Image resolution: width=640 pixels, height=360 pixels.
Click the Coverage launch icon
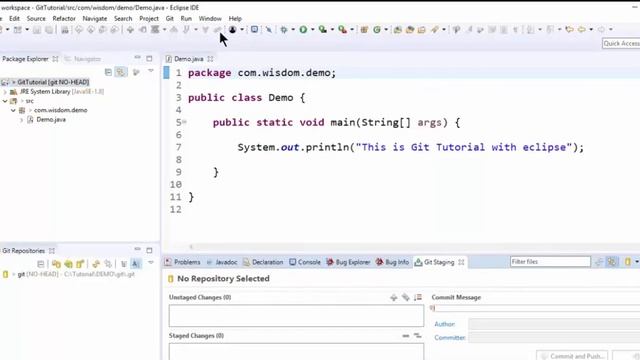coord(322,29)
